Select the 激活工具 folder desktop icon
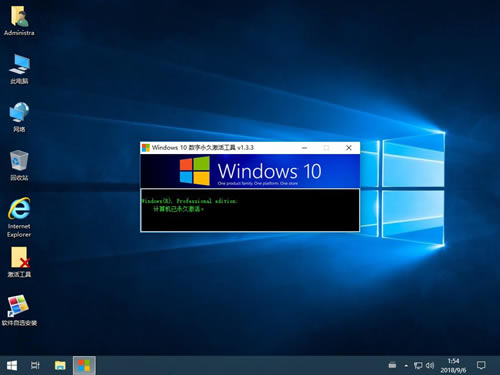The height and width of the screenshot is (375, 500). click(x=19, y=262)
